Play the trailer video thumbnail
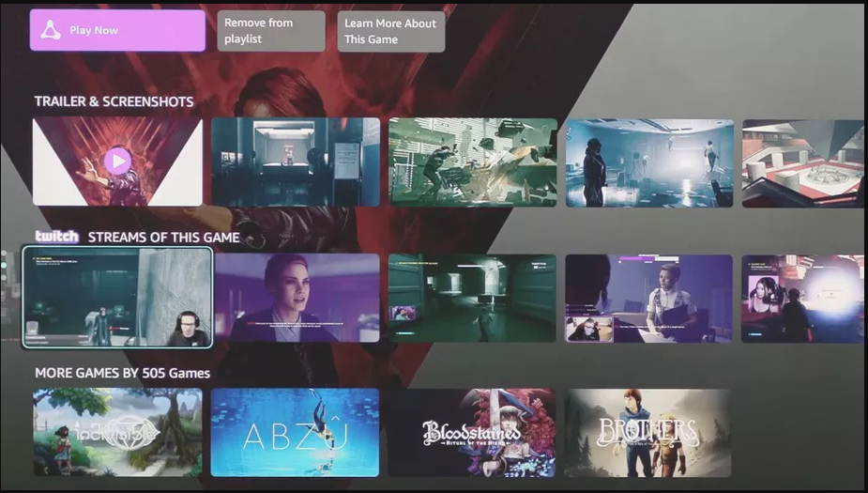Viewport: 868px width, 493px height. point(117,162)
